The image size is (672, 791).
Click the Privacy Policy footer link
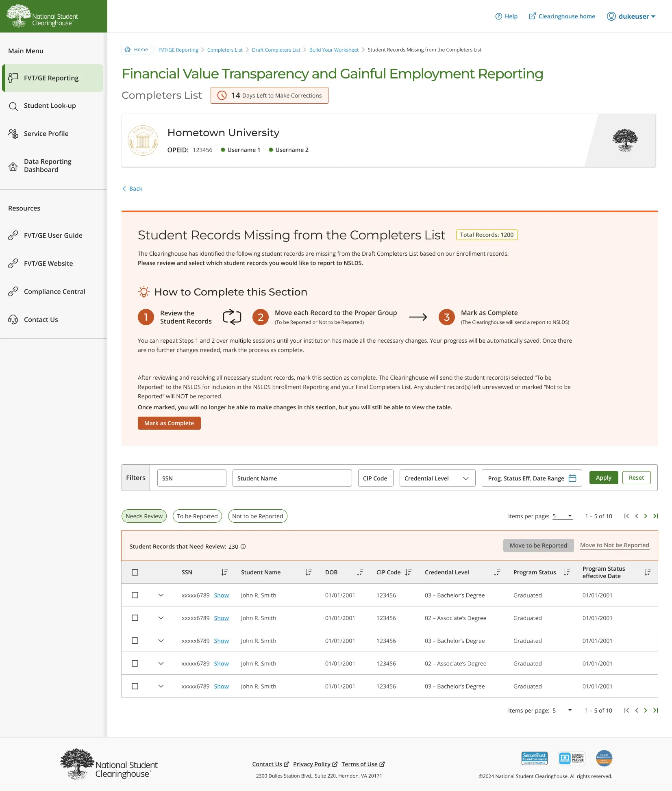(315, 764)
